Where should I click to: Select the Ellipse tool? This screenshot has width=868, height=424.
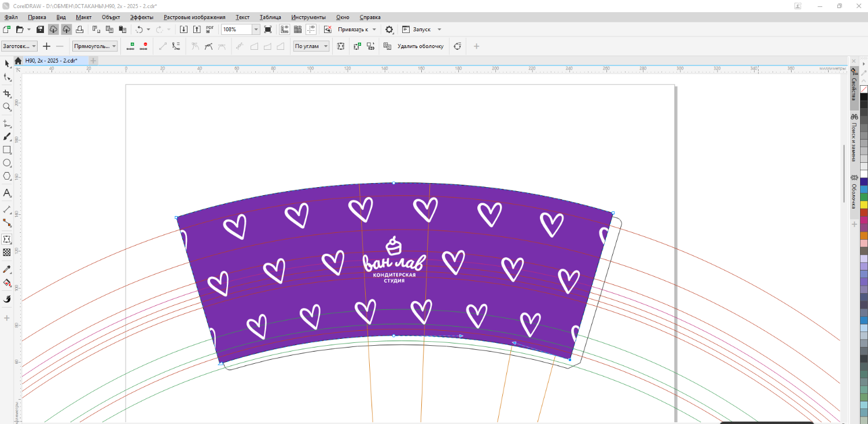pyautogui.click(x=7, y=163)
